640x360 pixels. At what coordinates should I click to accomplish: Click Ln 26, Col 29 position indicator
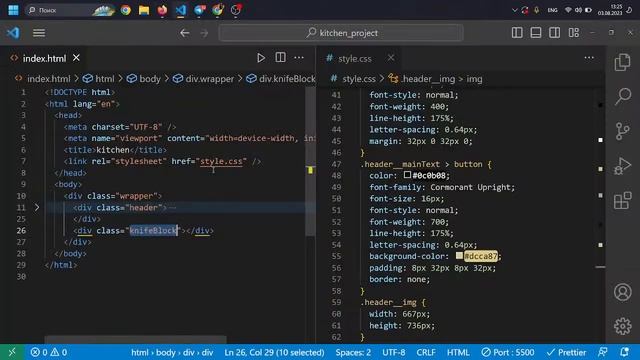274,352
